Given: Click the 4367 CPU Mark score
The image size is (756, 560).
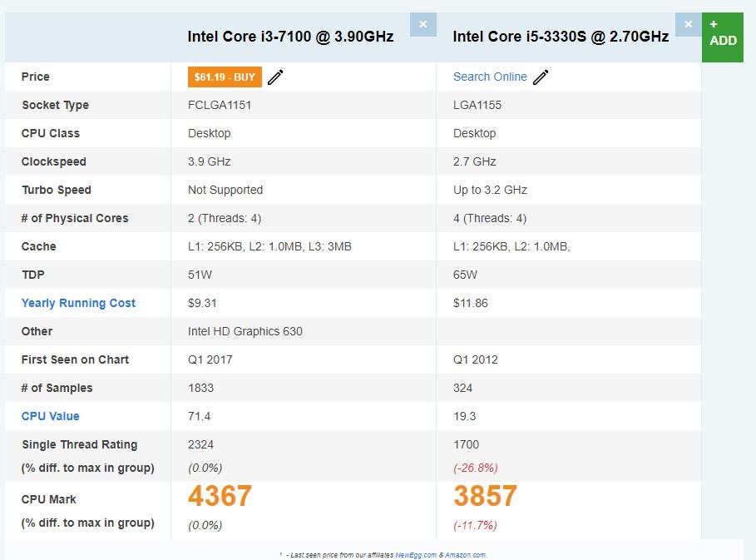Looking at the screenshot, I should pos(220,497).
